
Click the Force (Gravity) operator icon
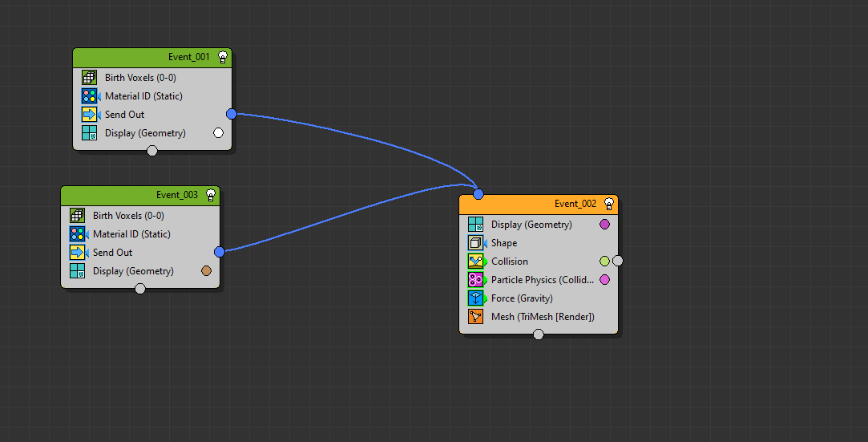point(476,298)
